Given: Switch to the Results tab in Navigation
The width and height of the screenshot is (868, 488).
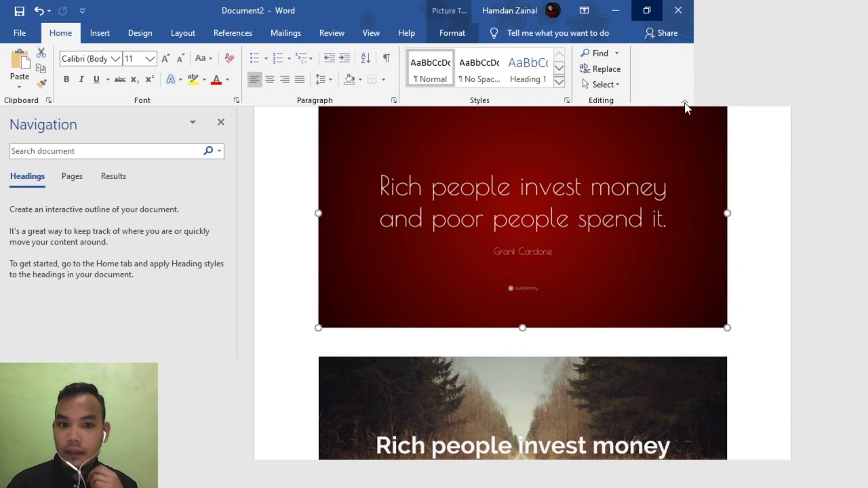Looking at the screenshot, I should [x=113, y=176].
